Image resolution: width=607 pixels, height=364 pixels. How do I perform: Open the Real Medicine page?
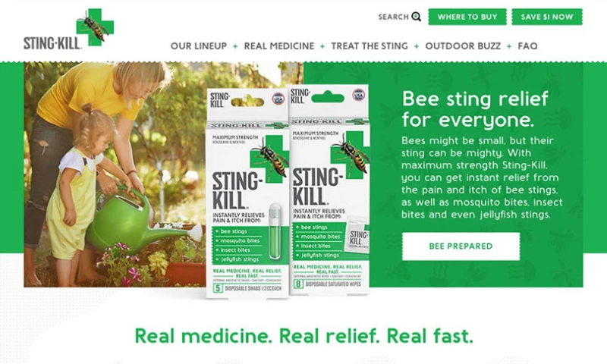pos(279,46)
